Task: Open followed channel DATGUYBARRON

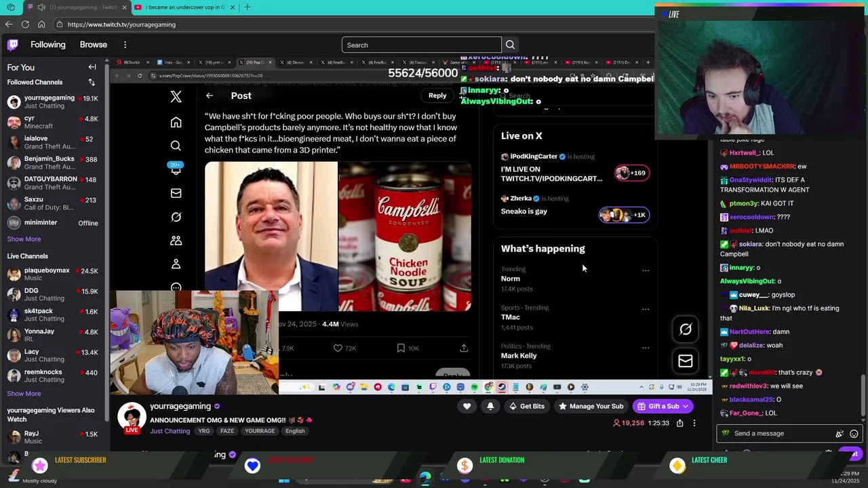Action: 53,183
